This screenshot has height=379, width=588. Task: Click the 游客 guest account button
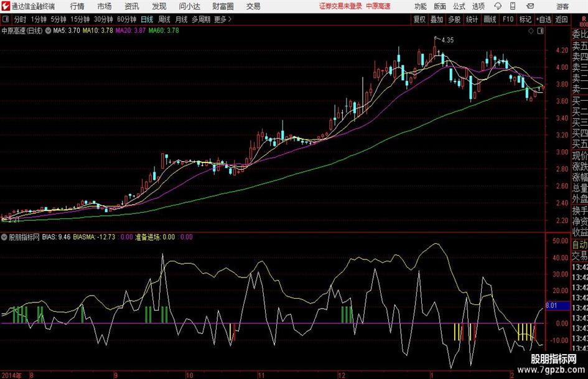click(562, 6)
